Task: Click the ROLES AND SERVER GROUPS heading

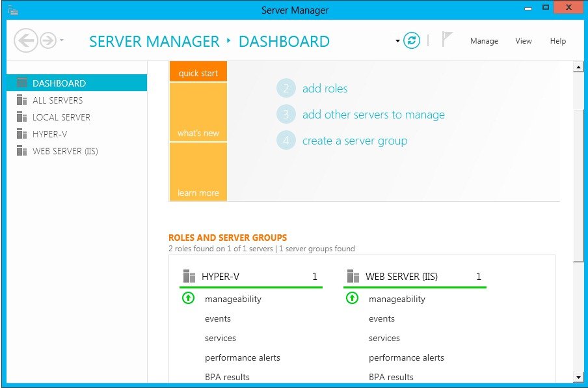Action: [228, 238]
